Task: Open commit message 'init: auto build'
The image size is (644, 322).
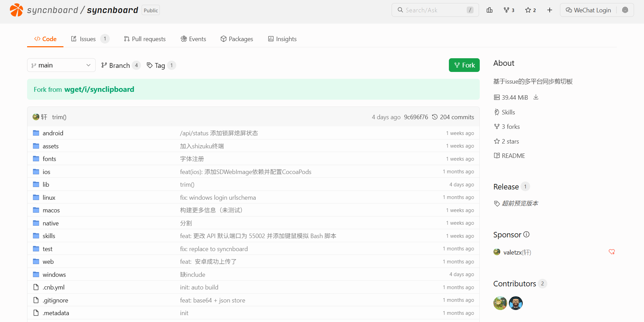Action: click(199, 287)
